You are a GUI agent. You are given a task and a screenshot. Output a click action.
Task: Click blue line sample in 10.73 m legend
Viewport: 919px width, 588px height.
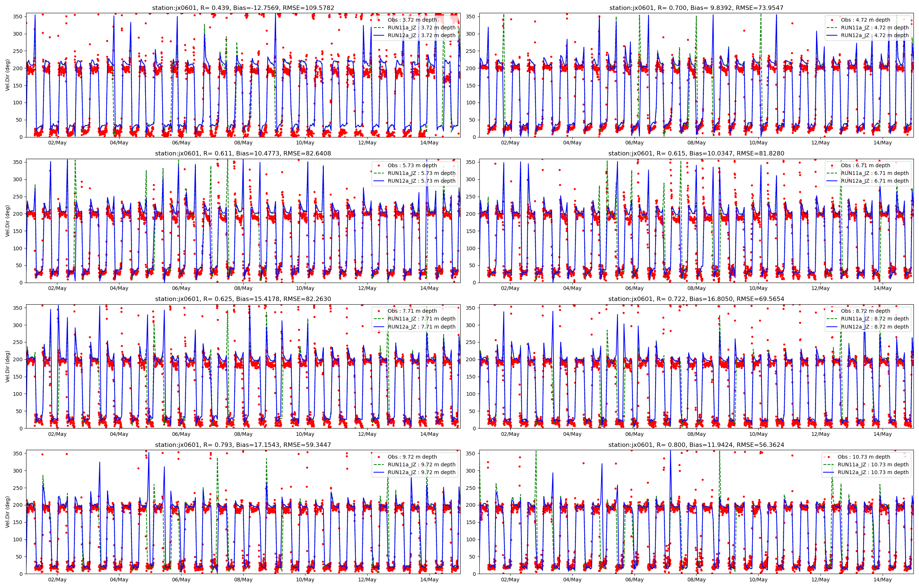tap(829, 472)
